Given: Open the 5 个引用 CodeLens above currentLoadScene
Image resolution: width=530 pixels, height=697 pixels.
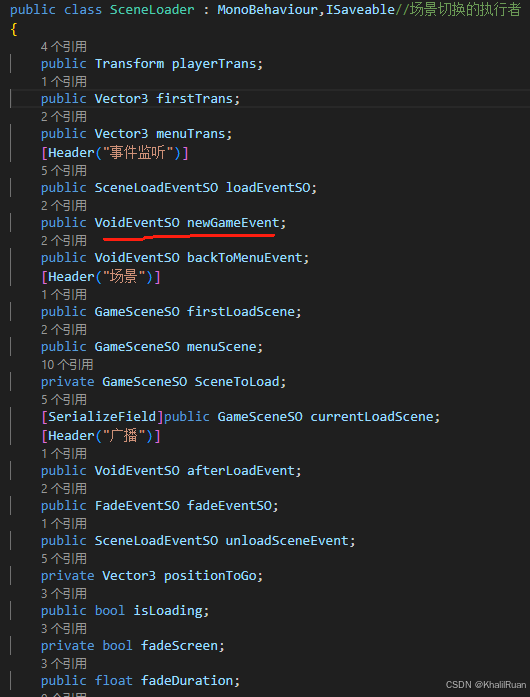Looking at the screenshot, I should pos(64,400).
